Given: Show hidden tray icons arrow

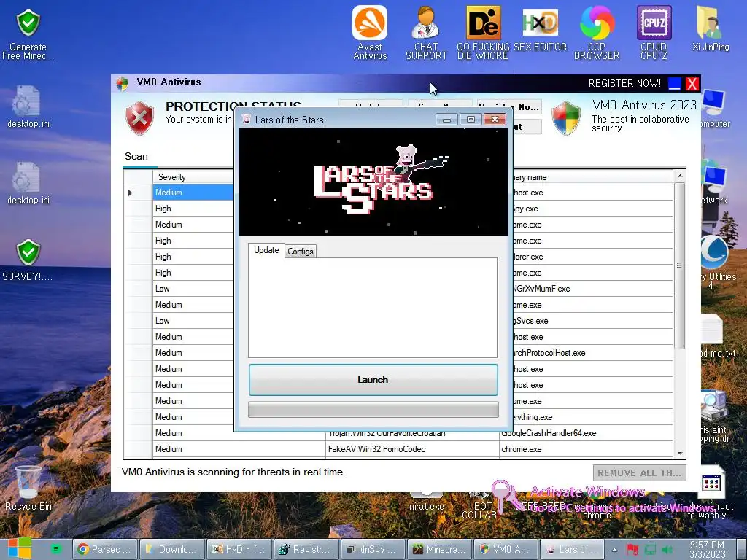Looking at the screenshot, I should 614,550.
